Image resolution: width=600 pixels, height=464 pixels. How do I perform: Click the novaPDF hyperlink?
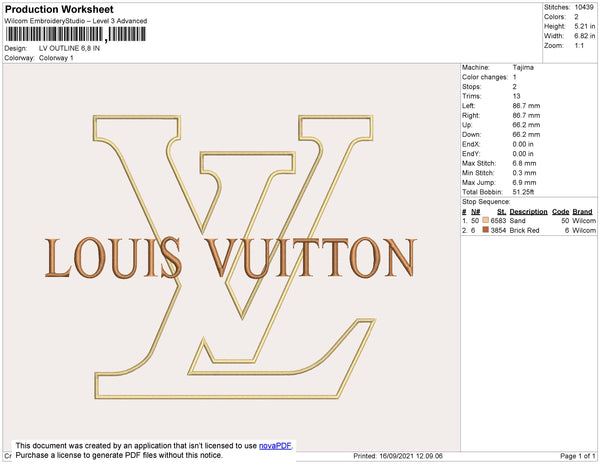pyautogui.click(x=275, y=446)
